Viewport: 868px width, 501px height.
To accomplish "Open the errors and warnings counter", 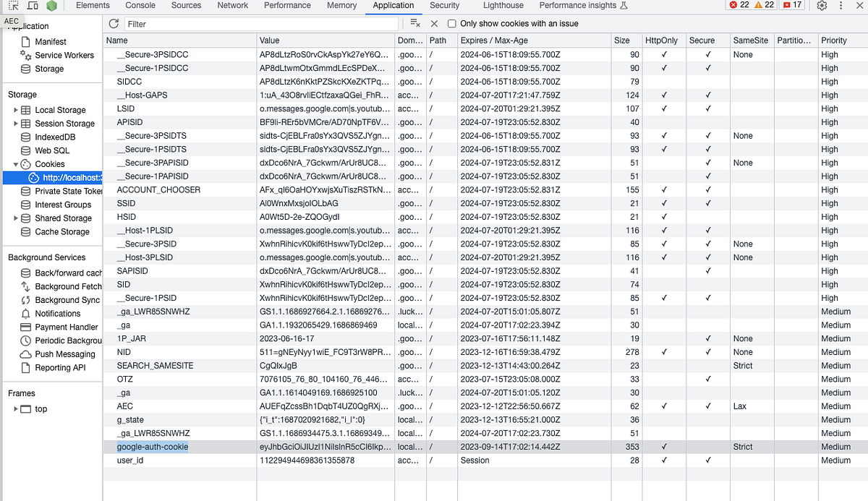I will pos(752,5).
